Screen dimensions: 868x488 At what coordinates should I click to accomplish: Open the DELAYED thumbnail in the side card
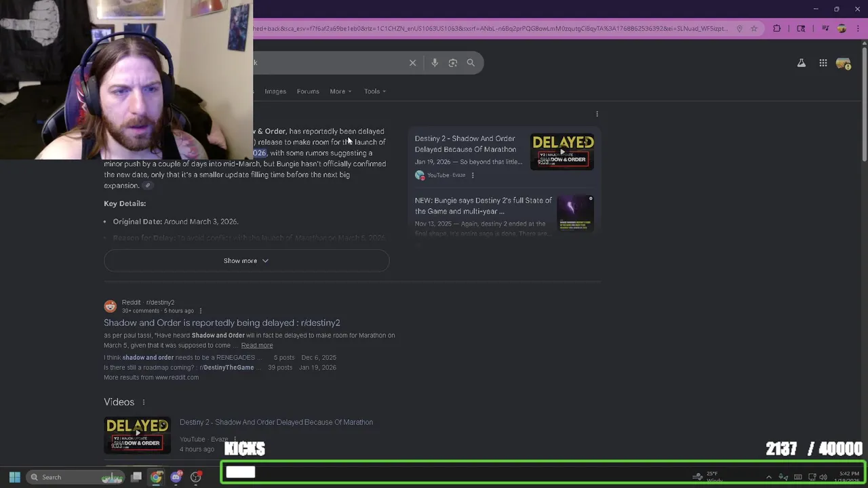tap(562, 152)
